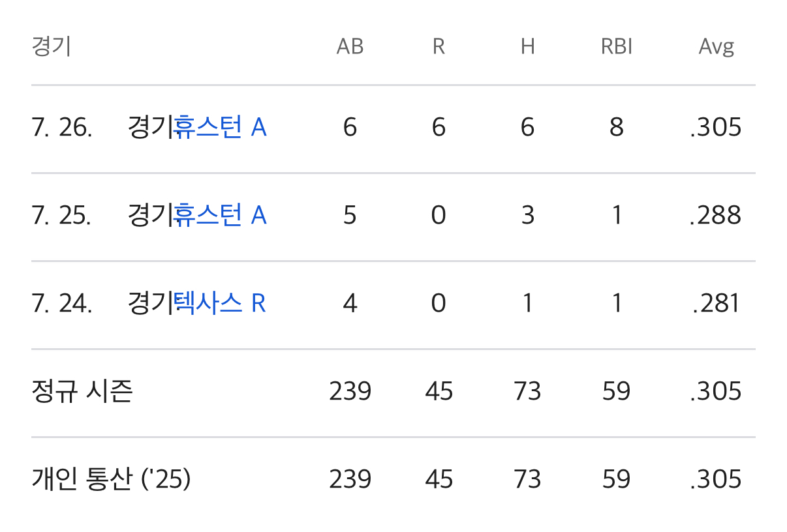This screenshot has width=787, height=532.
Task: Select the 7. 26. game date
Action: coord(61,127)
